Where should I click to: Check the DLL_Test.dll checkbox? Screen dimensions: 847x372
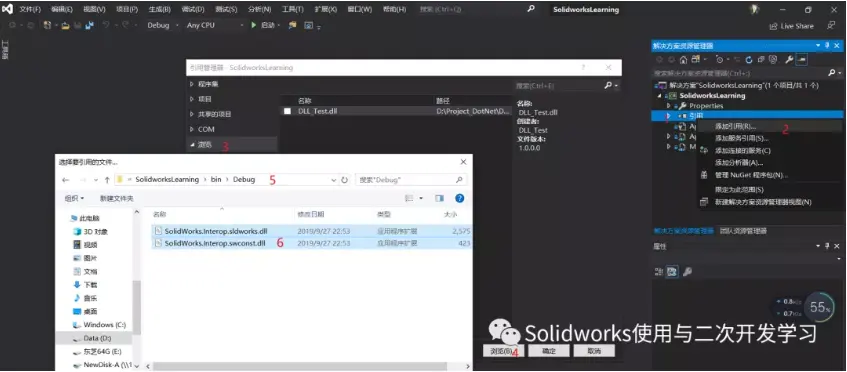click(x=287, y=111)
